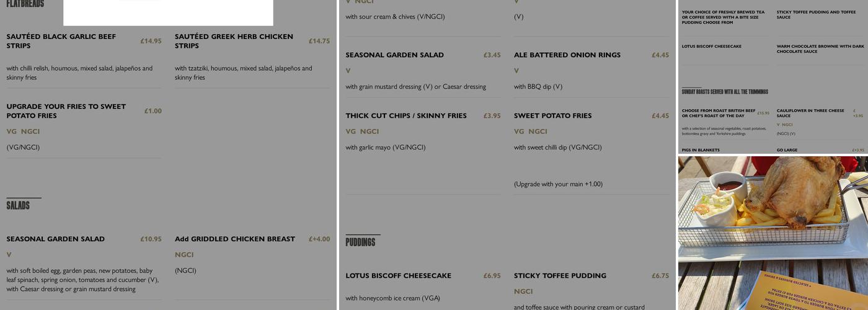
Task: Select Cauliflower in Three Cheese Sauce item
Action: (x=810, y=113)
